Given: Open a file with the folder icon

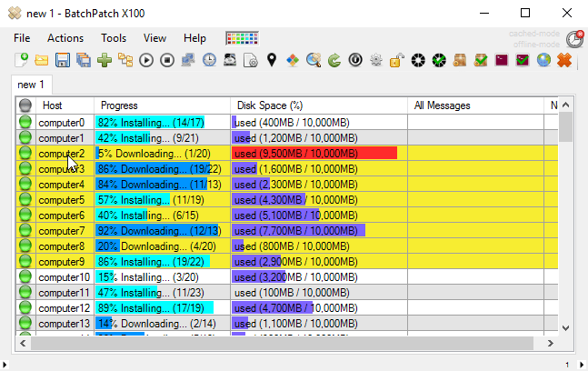Looking at the screenshot, I should [42, 60].
